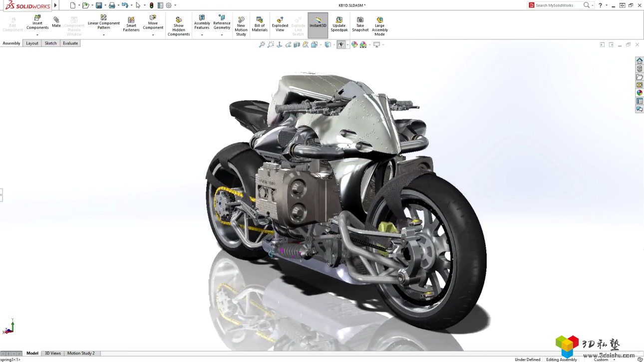Toggle Instant3D on or off
Screen dimensions: 644x362
pos(318,24)
